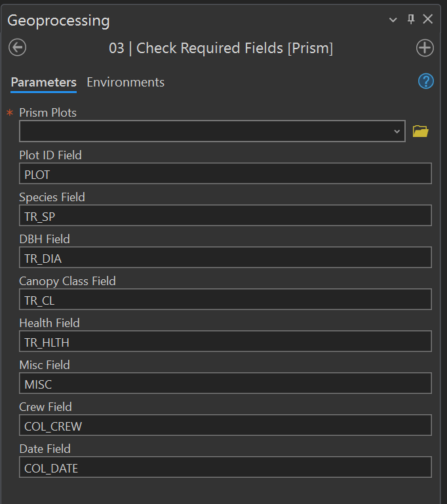Click the tool title Check Required Fields
Screen dimensions: 447x504
[221, 48]
